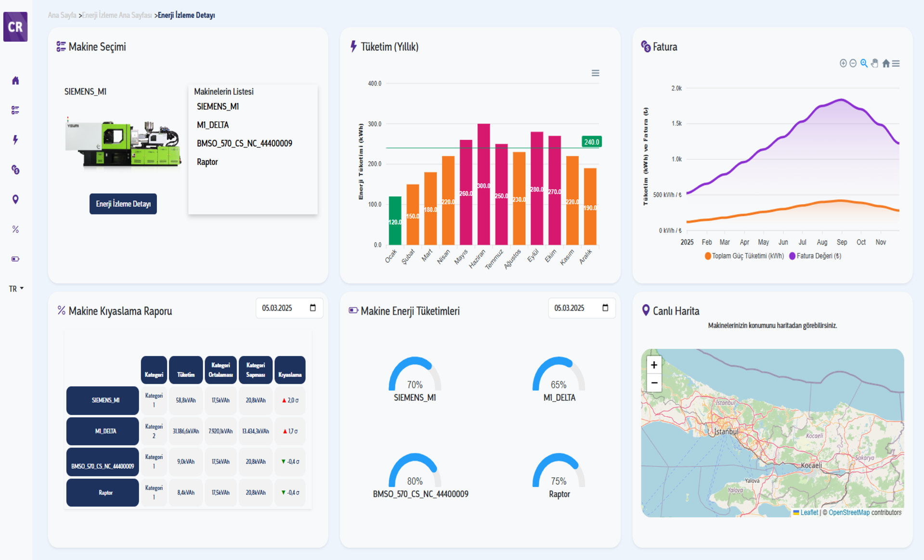
Task: Click the battery icon in sidebar
Action: pos(15,259)
